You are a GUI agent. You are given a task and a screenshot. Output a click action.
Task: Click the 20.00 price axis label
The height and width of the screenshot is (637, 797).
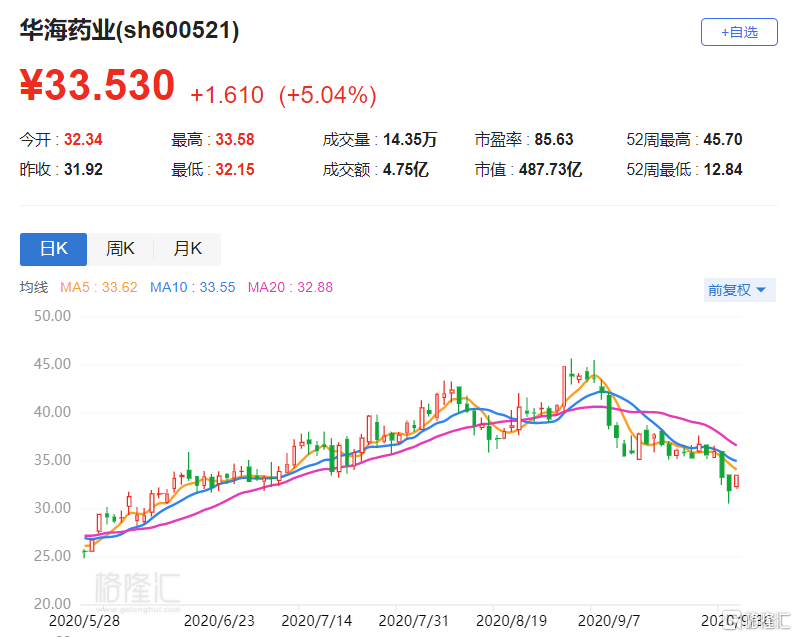52,604
